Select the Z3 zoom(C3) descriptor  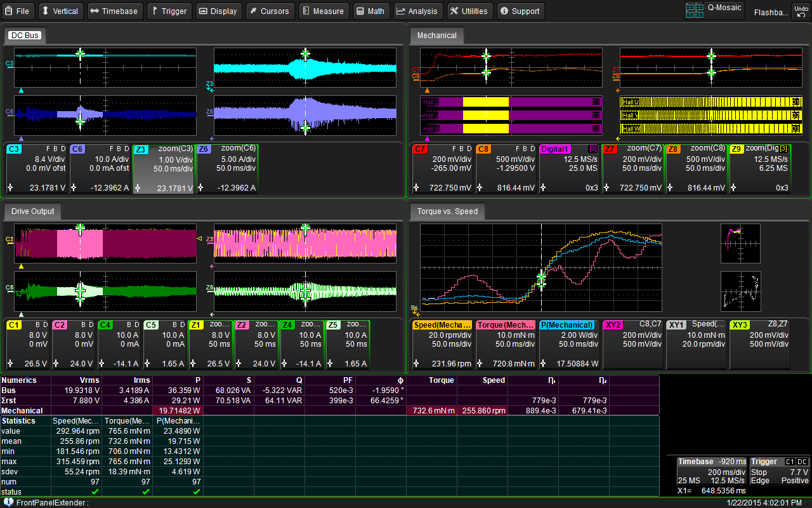164,169
